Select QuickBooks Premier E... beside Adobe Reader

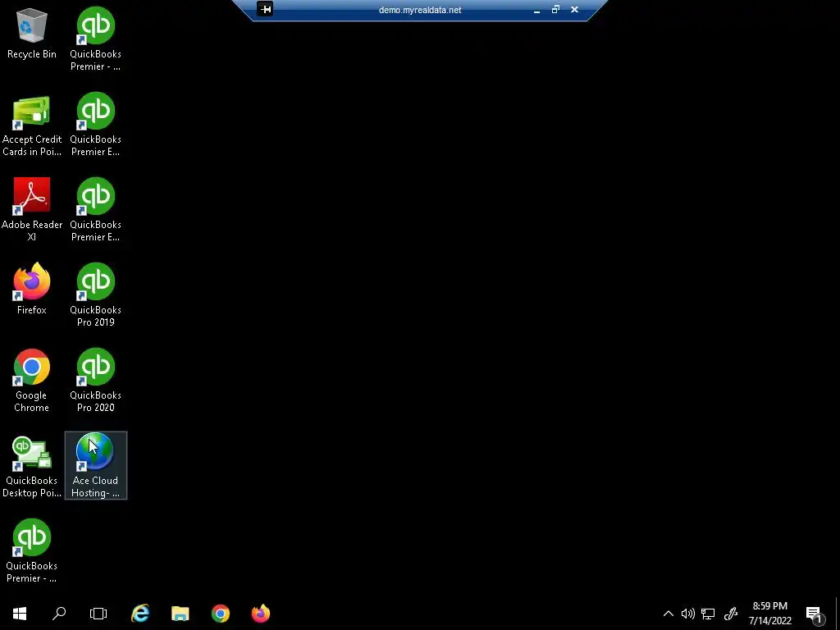coord(96,209)
